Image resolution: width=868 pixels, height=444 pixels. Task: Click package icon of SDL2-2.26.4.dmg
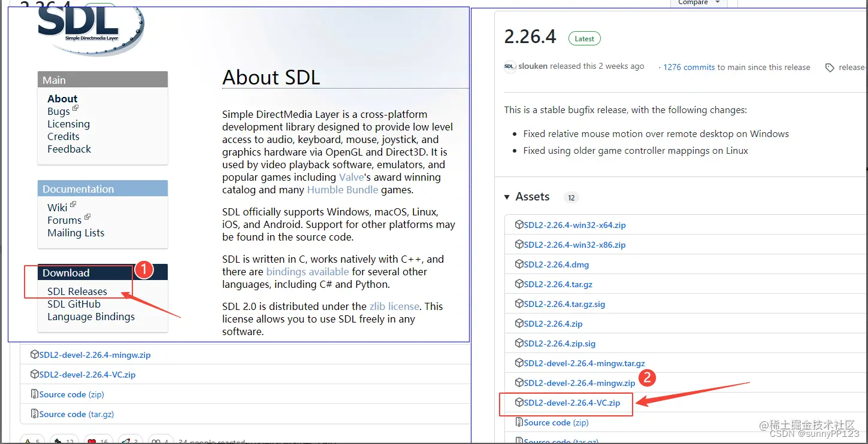tap(519, 264)
